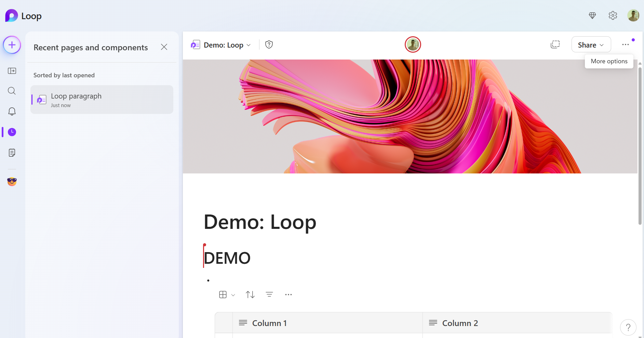Click the page vertical scrollbar
644x338 pixels.
pyautogui.click(x=640, y=146)
